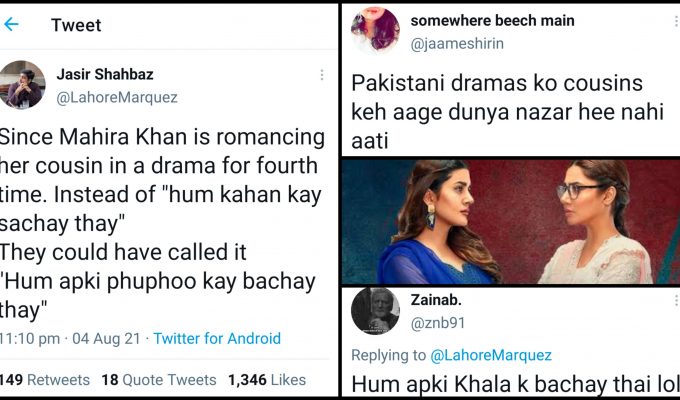Open the drama poster image of two women
Screen dimensions: 680x400
tap(510, 222)
